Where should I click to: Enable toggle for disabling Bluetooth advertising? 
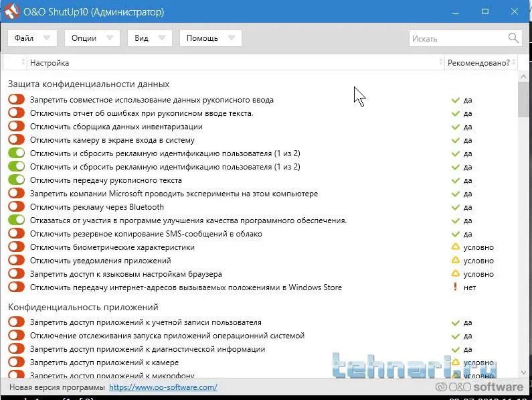(16, 206)
